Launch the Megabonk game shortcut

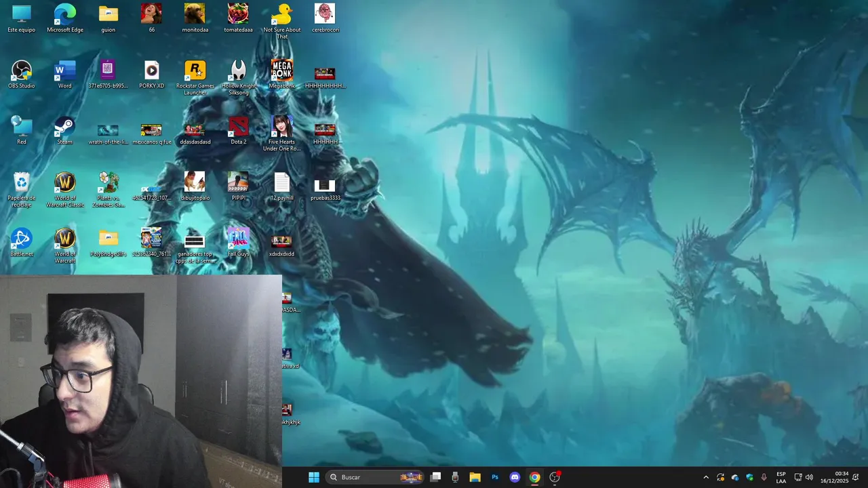click(282, 75)
